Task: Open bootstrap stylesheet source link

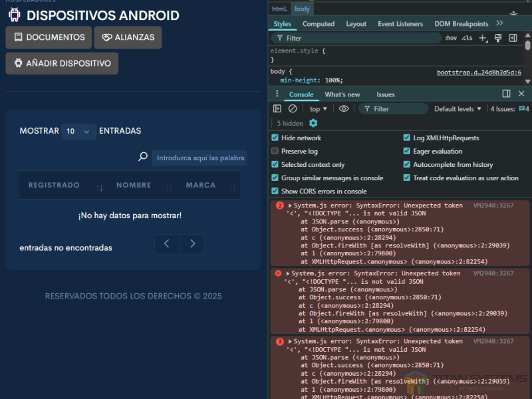Action: tap(479, 72)
